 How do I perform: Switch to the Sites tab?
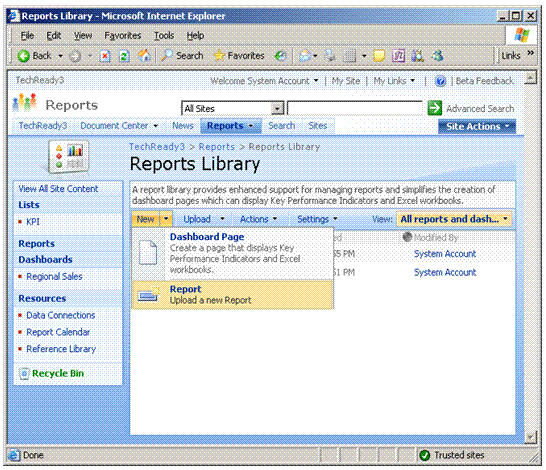click(x=318, y=126)
